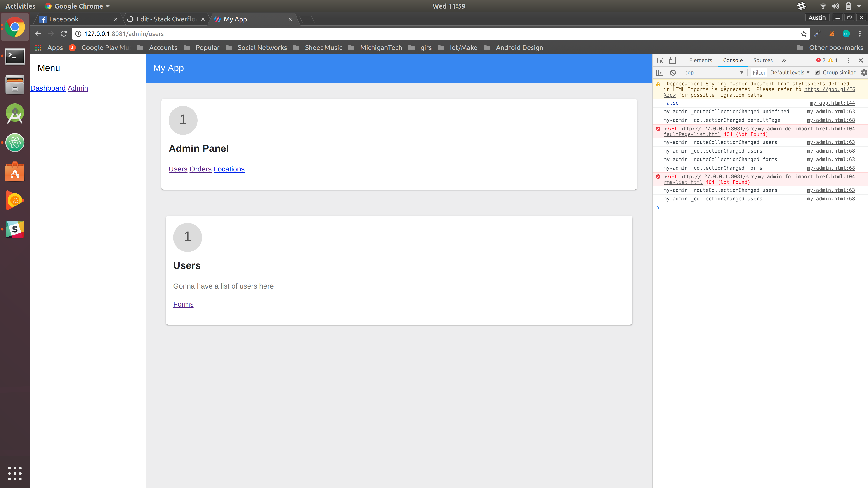The image size is (868, 488).
Task: Click the console Filter input field
Action: [x=759, y=72]
